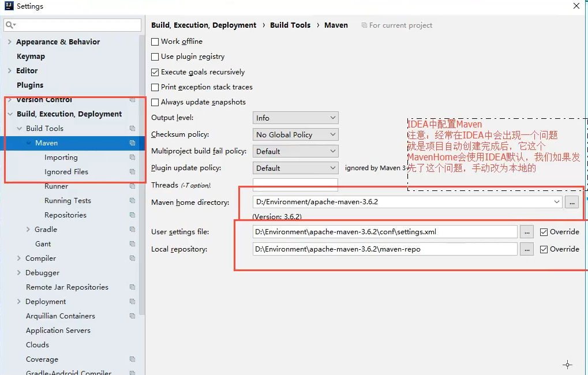This screenshot has width=588, height=375.
Task: Open Remote Jar Repositories settings
Action: tap(67, 287)
